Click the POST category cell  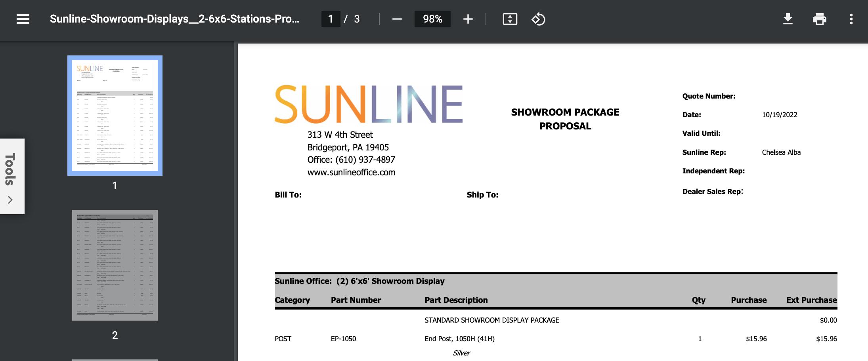[283, 339]
